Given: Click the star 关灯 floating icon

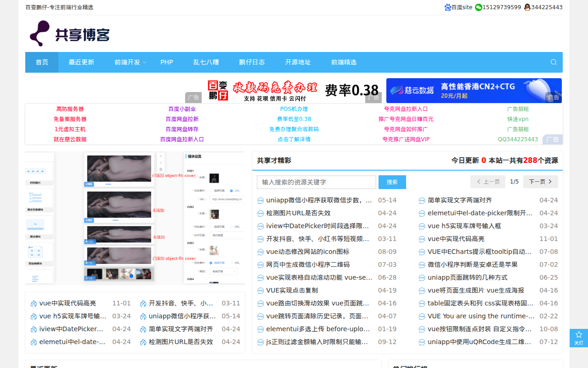Looking at the screenshot, I should pos(579,338).
